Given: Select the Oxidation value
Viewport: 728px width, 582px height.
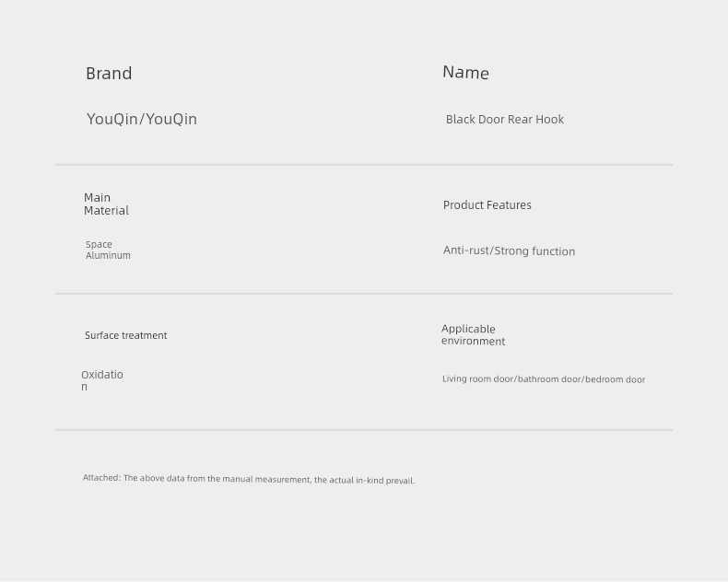Looking at the screenshot, I should pos(101,380).
